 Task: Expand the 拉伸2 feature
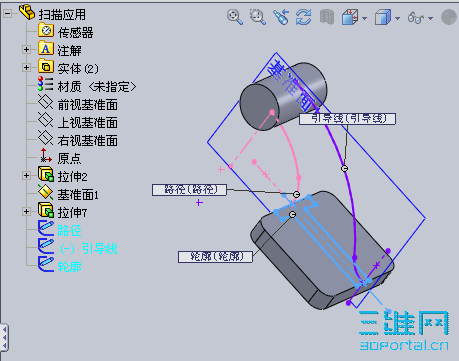pos(26,175)
